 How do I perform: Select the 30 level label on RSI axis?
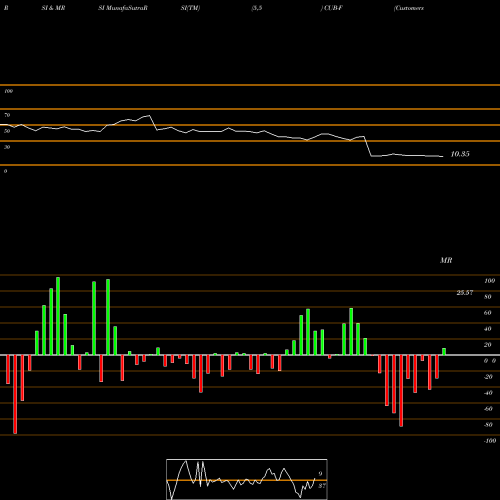coord(7,147)
